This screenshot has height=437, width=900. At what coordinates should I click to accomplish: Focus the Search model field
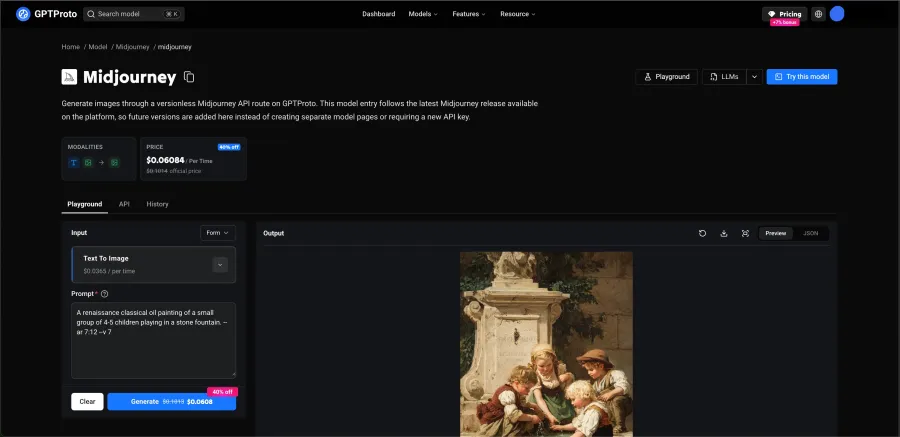[x=134, y=14]
